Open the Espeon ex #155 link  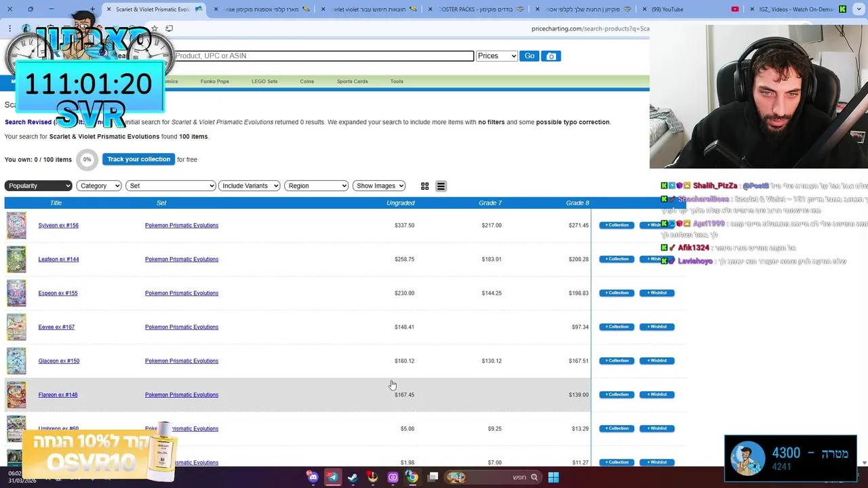(58, 293)
